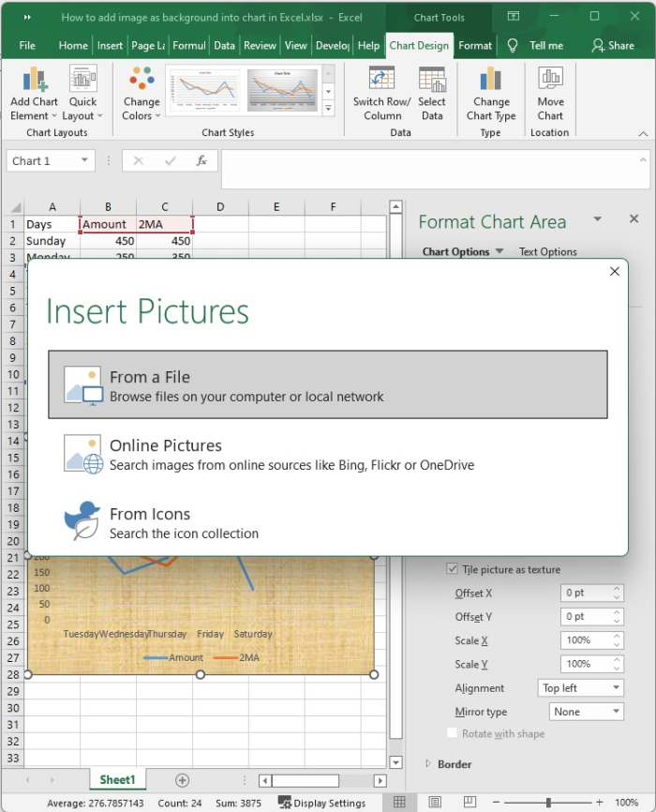
Task: Switch to the Insert tab
Action: point(110,46)
